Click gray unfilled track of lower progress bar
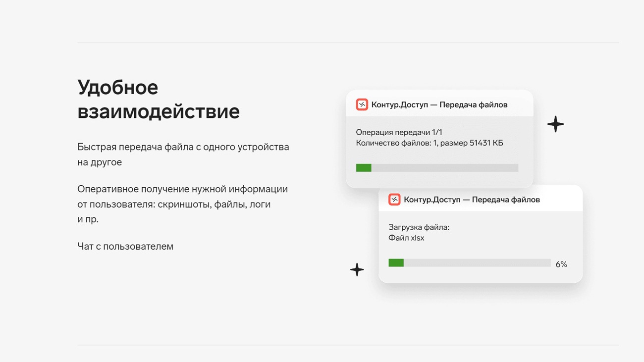 click(x=477, y=263)
